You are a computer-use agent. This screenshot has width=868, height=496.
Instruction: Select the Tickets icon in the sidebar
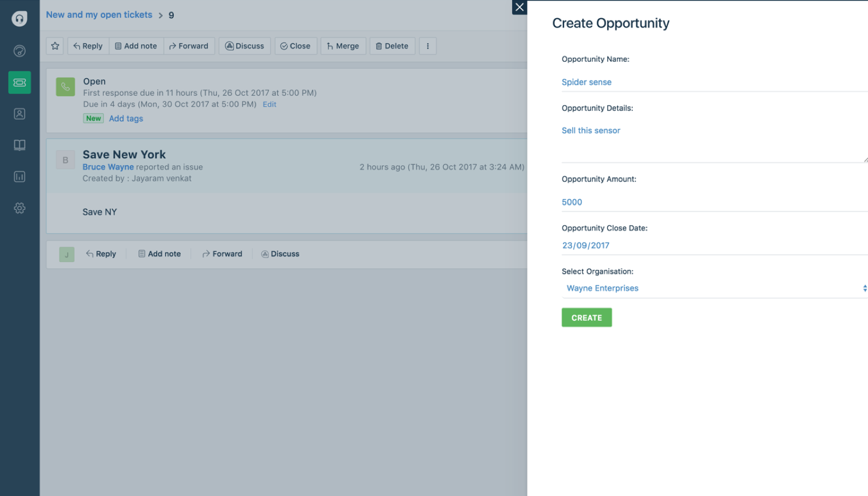[x=19, y=82]
